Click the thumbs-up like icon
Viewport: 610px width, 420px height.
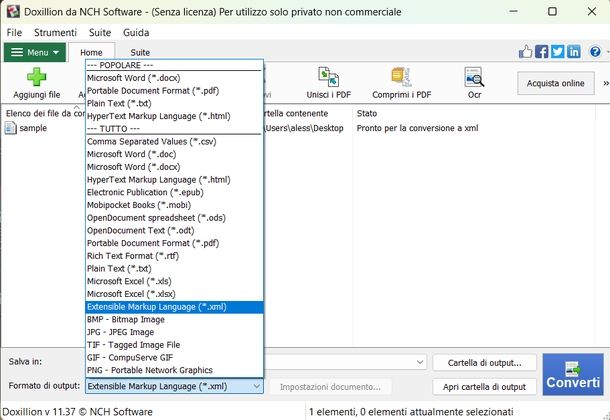click(525, 51)
